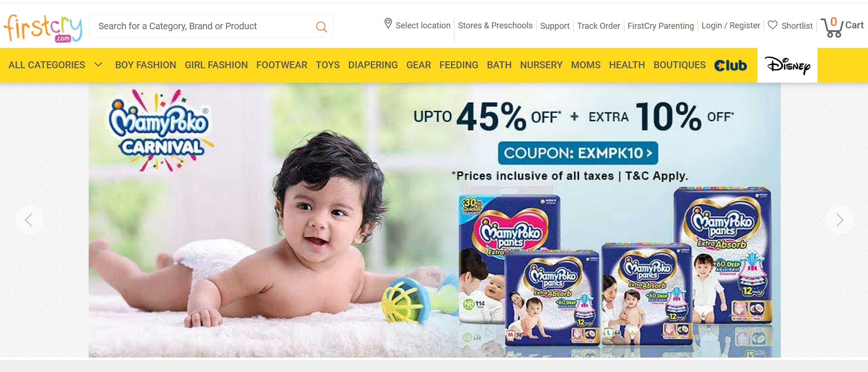Click the search magnifier icon
868x372 pixels.
point(321,27)
